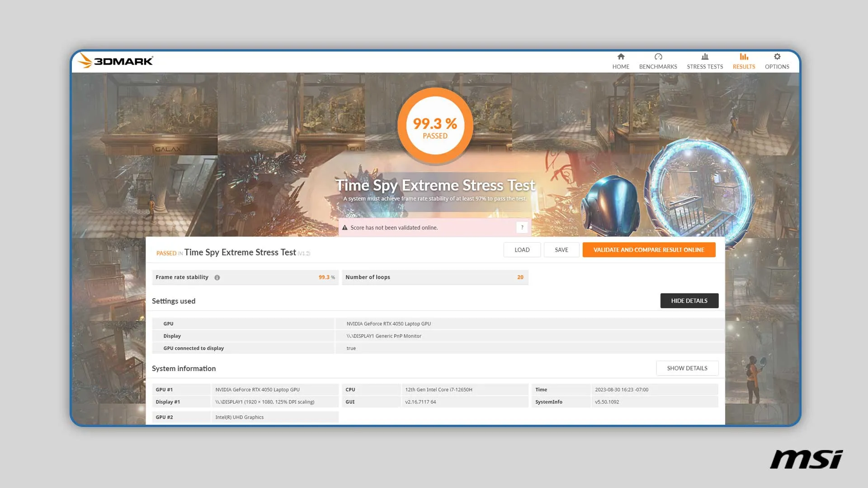Click the frame rate stability 99.3 % value
Image resolution: width=868 pixels, height=488 pixels.
(326, 277)
